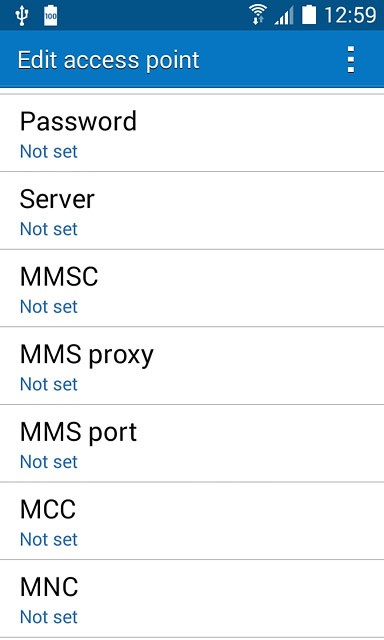
Task: Open the Server setting
Action: tap(192, 211)
